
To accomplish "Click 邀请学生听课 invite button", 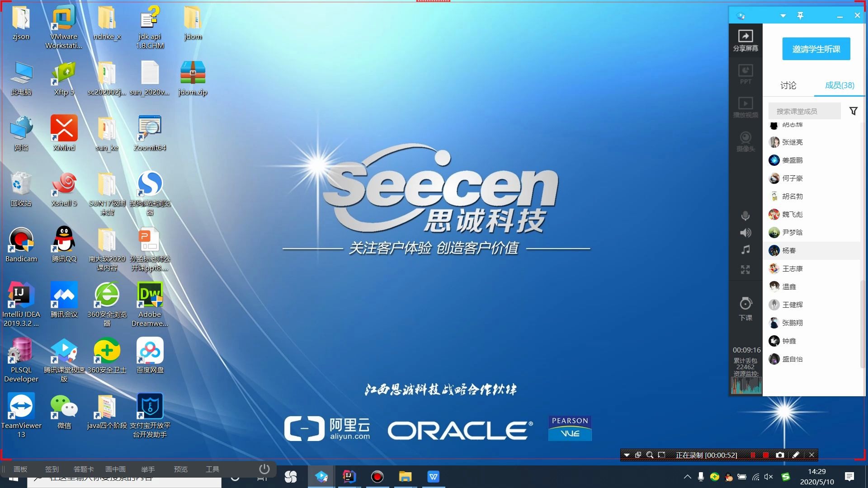I will (x=816, y=49).
